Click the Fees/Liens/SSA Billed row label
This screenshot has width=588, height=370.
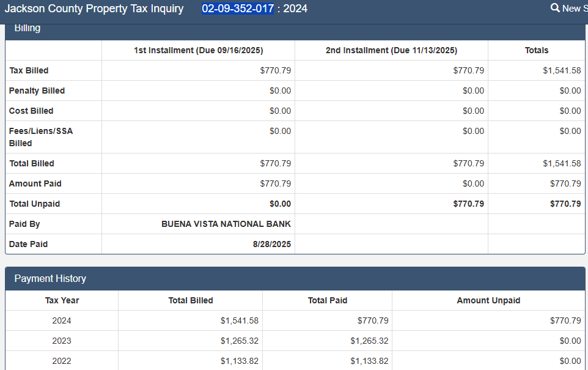pyautogui.click(x=40, y=136)
